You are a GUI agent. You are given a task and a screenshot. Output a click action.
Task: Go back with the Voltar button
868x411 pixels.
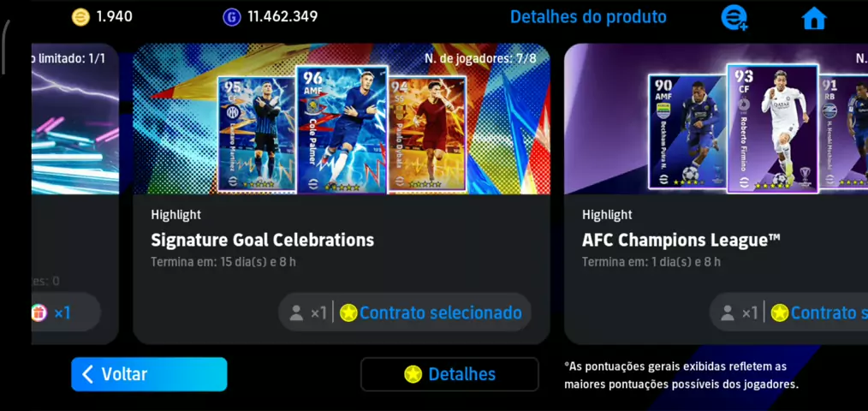coord(149,374)
